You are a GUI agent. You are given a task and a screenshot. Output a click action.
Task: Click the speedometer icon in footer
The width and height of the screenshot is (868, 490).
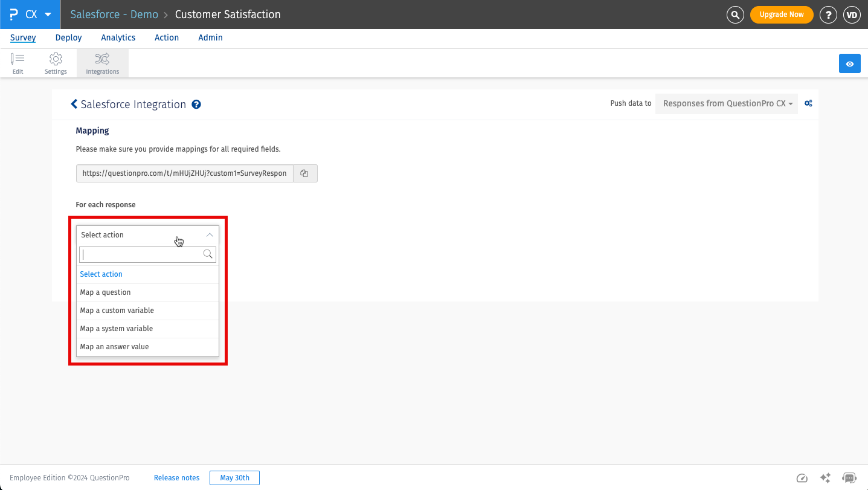(x=802, y=478)
